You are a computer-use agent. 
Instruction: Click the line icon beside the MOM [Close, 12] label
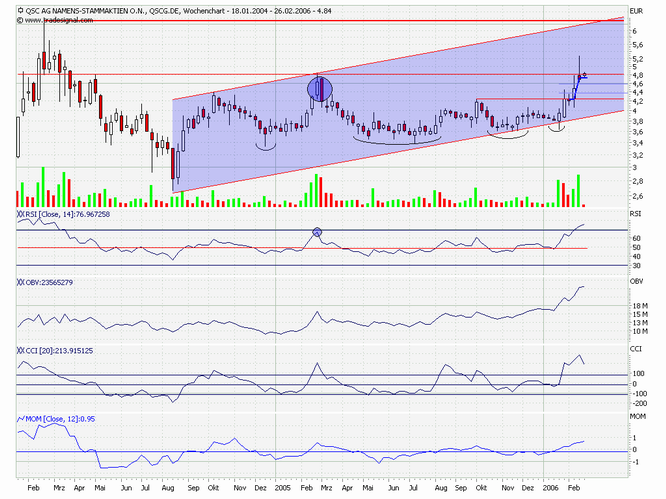[20, 419]
